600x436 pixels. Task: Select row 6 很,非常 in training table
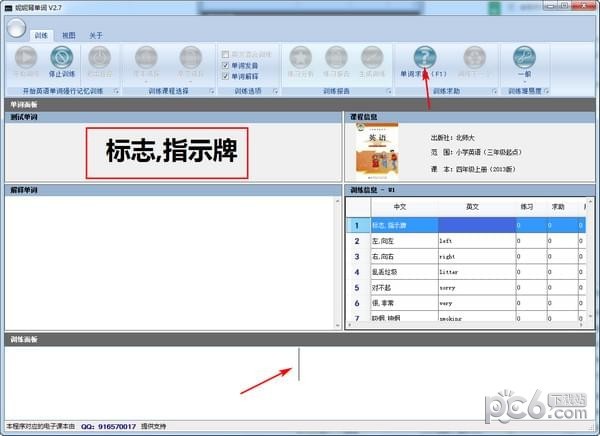pos(466,303)
